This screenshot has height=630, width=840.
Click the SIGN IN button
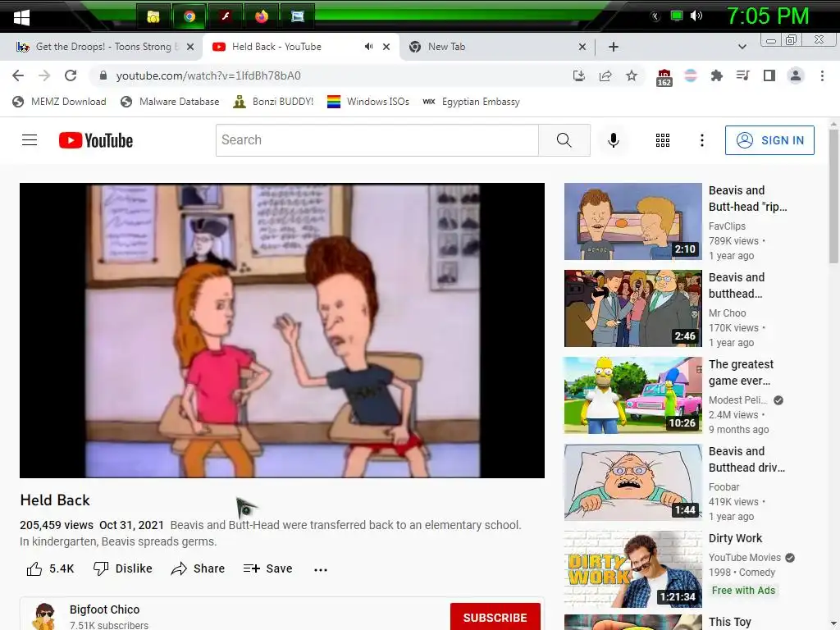(x=769, y=140)
